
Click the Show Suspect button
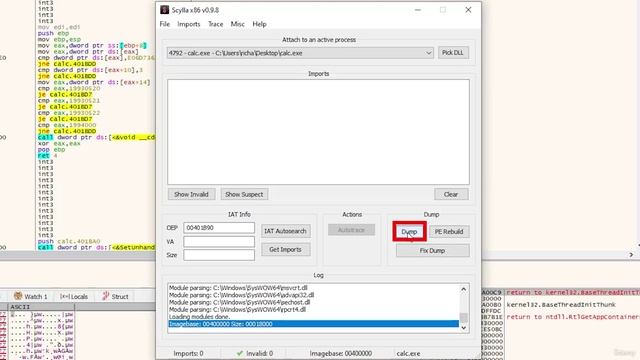tap(244, 194)
